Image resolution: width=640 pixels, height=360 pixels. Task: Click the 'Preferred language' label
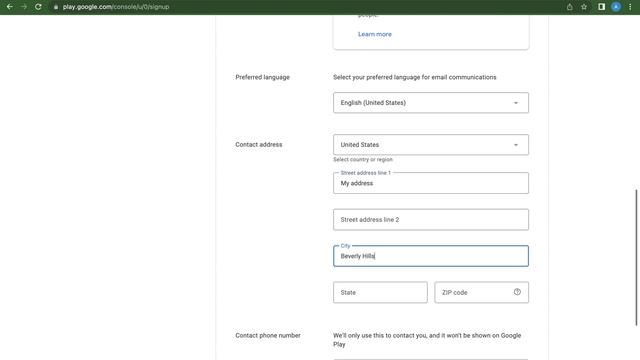pos(262,77)
